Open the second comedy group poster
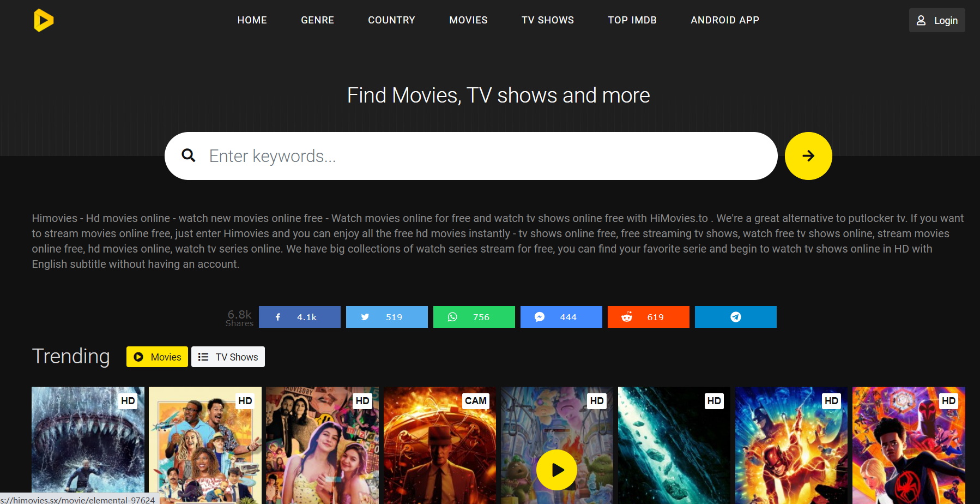 (x=205, y=445)
